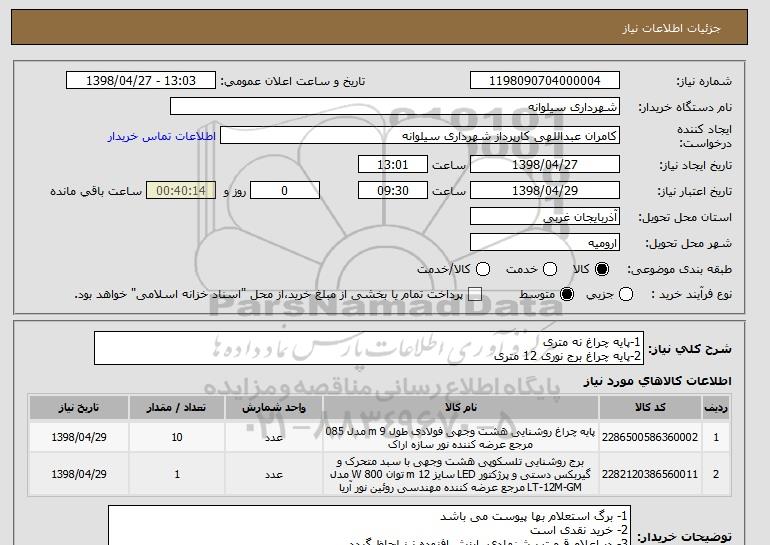
Task: Click the عدد unit in row 1
Action: 274,437
